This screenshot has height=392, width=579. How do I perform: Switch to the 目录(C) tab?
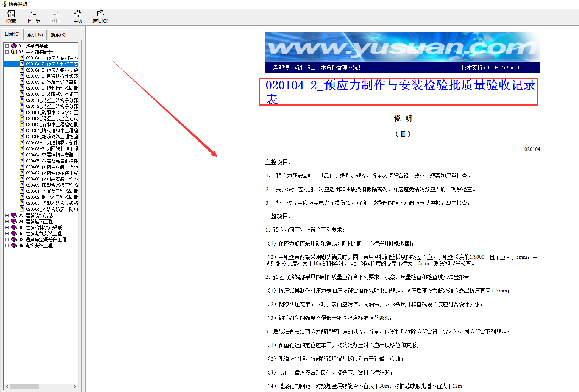(12, 34)
